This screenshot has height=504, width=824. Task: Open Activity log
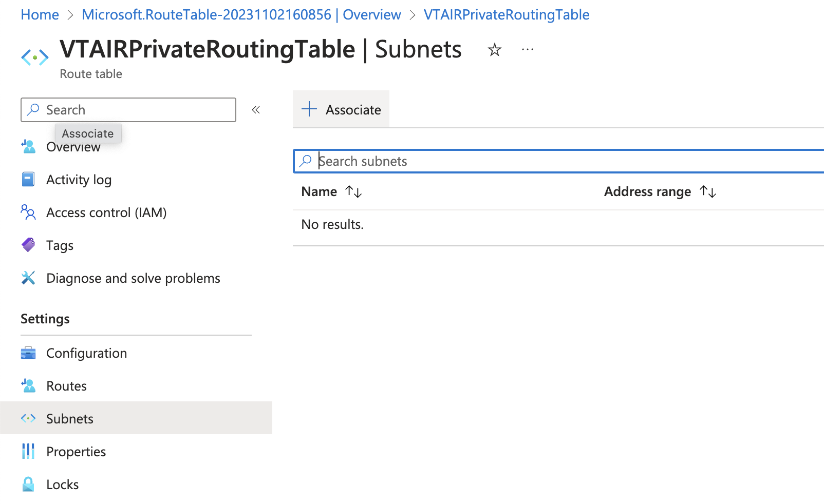click(79, 180)
